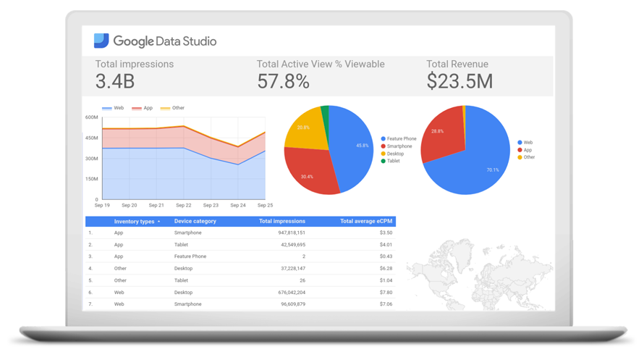The image size is (644, 355).
Task: Sort by Total average eCPM column header
Action: pyautogui.click(x=366, y=221)
